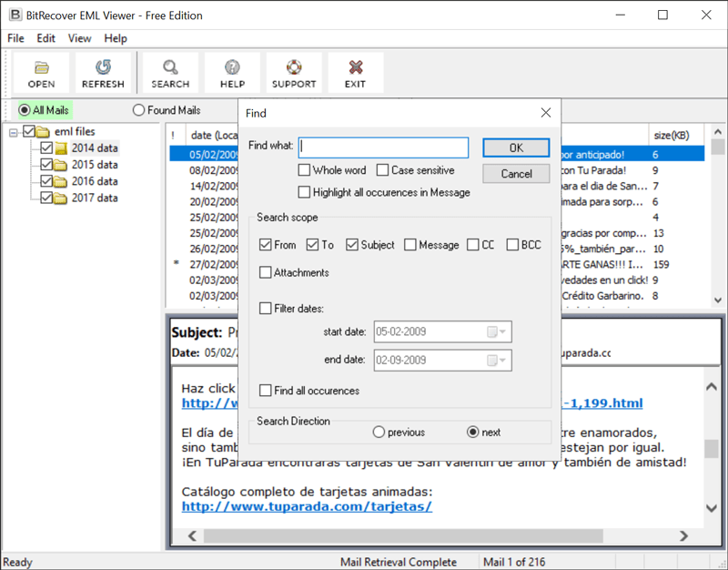
Task: Choose next search direction
Action: coord(472,432)
